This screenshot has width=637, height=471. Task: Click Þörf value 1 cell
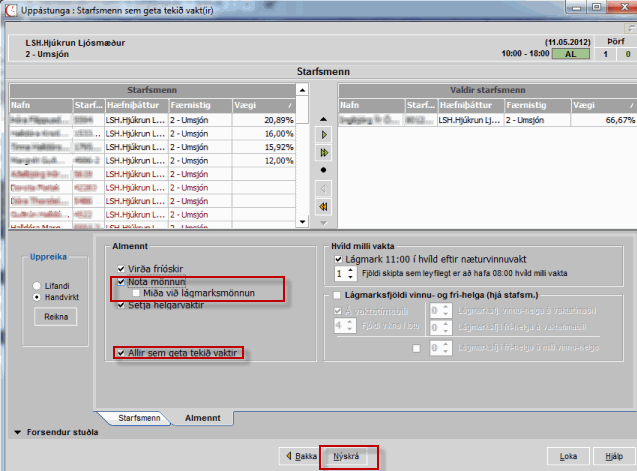pyautogui.click(x=605, y=54)
